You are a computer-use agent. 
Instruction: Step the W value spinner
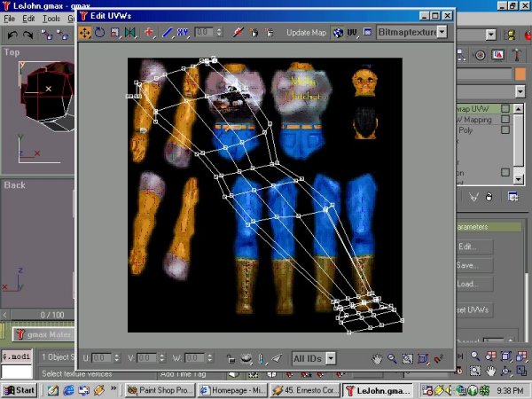209,358
